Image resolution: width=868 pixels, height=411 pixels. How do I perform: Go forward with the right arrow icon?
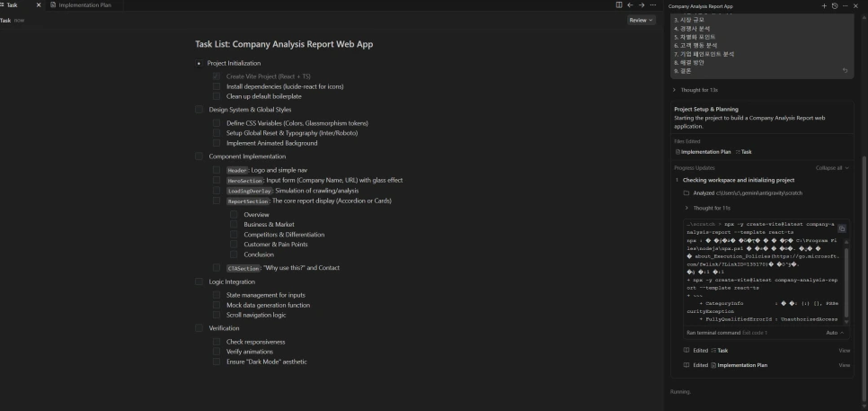(x=642, y=5)
